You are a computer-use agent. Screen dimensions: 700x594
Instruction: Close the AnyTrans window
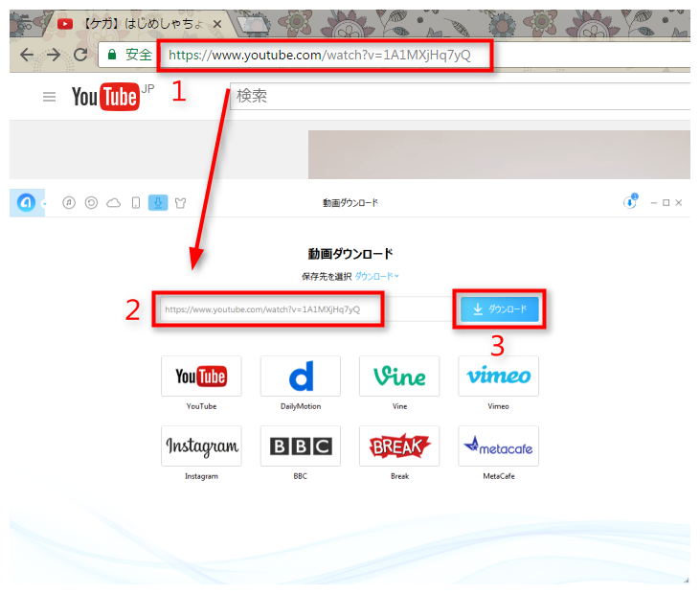click(x=679, y=203)
